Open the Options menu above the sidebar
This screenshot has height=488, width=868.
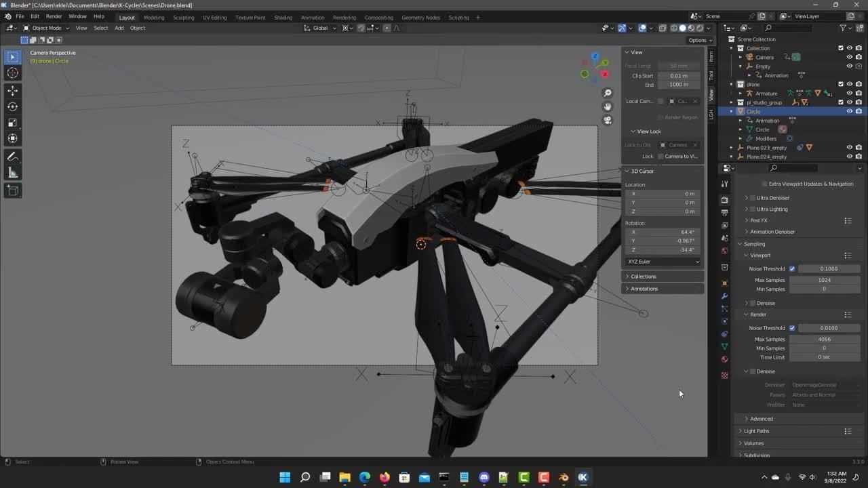(x=698, y=40)
